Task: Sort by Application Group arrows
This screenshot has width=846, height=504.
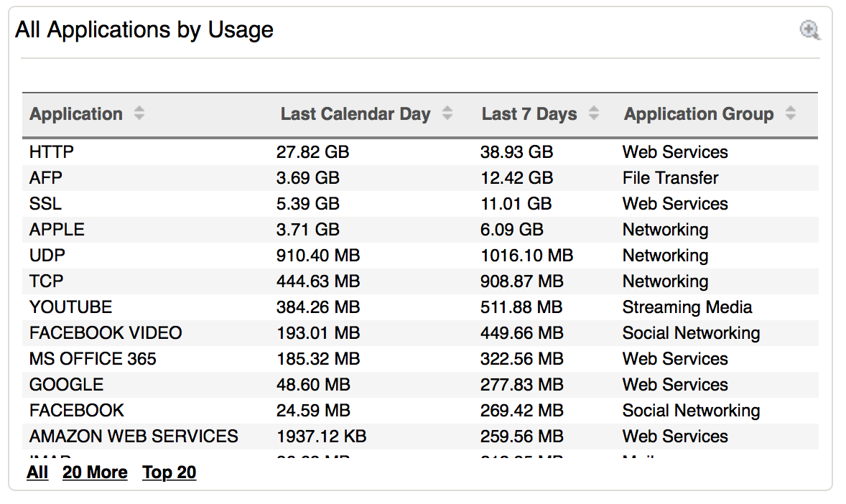Action: 791,113
